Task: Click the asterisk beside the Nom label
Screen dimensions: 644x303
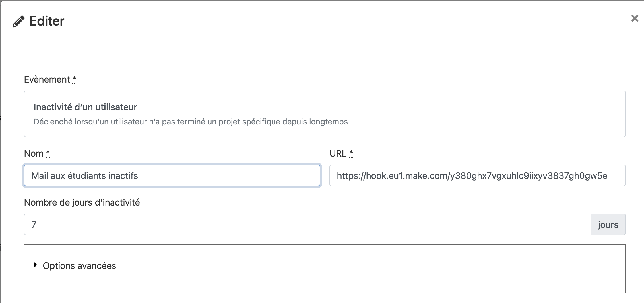Action: [48, 152]
